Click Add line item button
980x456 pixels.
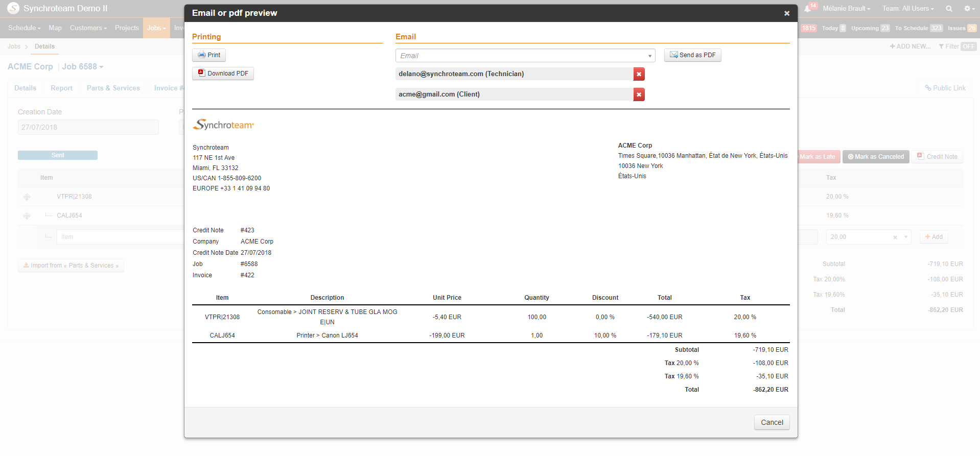pos(934,237)
